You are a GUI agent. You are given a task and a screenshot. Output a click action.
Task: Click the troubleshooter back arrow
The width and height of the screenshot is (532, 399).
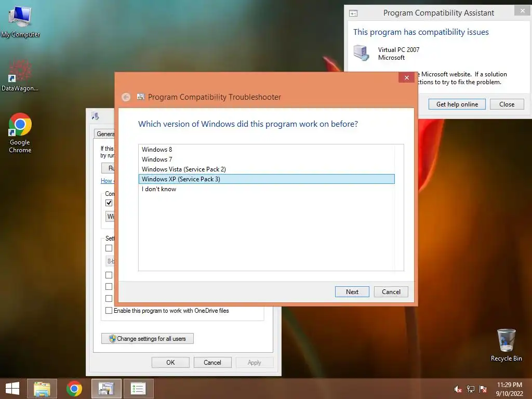click(x=126, y=97)
